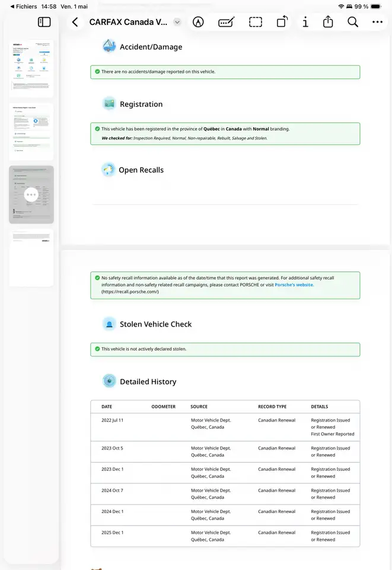Open the share sheet

pyautogui.click(x=328, y=22)
